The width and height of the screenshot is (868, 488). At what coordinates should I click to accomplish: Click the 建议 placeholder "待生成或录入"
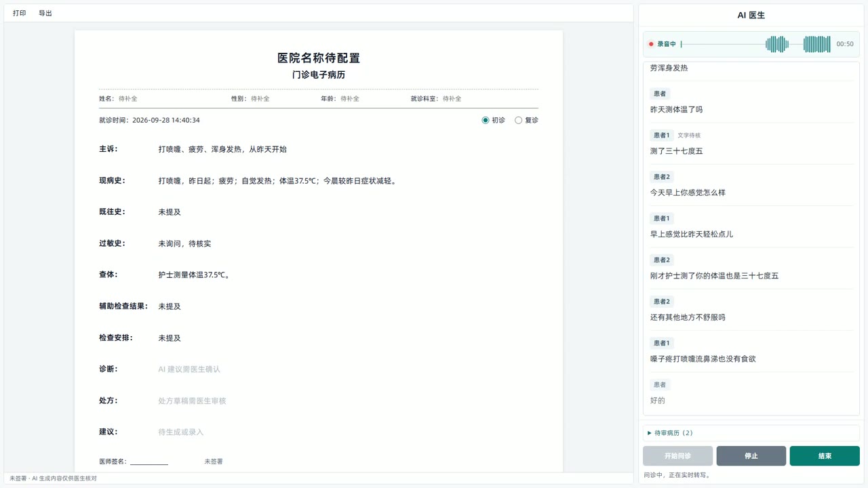point(181,432)
